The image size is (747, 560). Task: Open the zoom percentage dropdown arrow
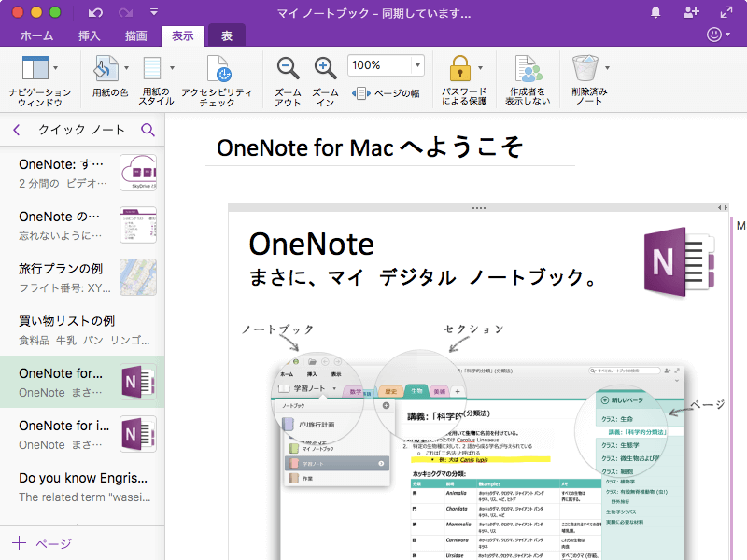[x=417, y=65]
